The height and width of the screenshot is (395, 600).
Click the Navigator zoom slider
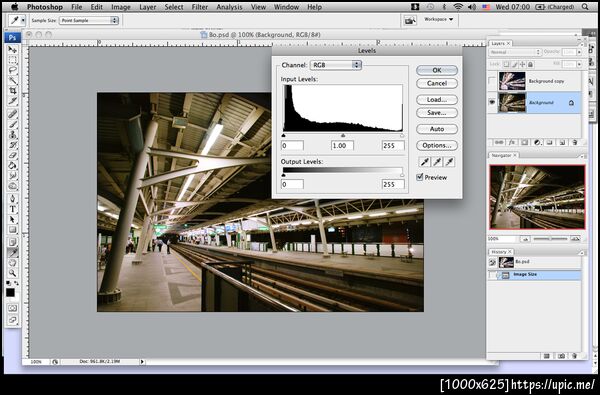pyautogui.click(x=550, y=239)
